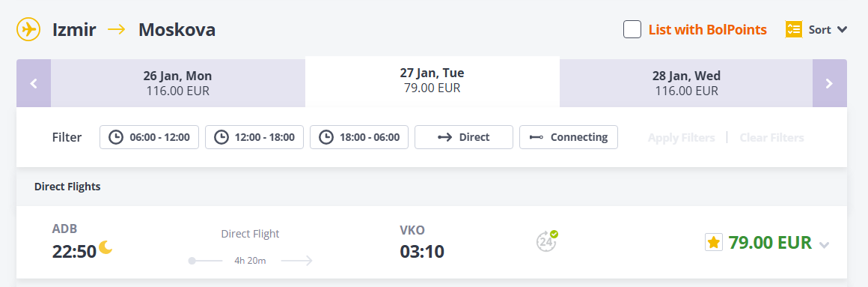Go to next dates with right arrow
868x287 pixels.
tap(829, 83)
